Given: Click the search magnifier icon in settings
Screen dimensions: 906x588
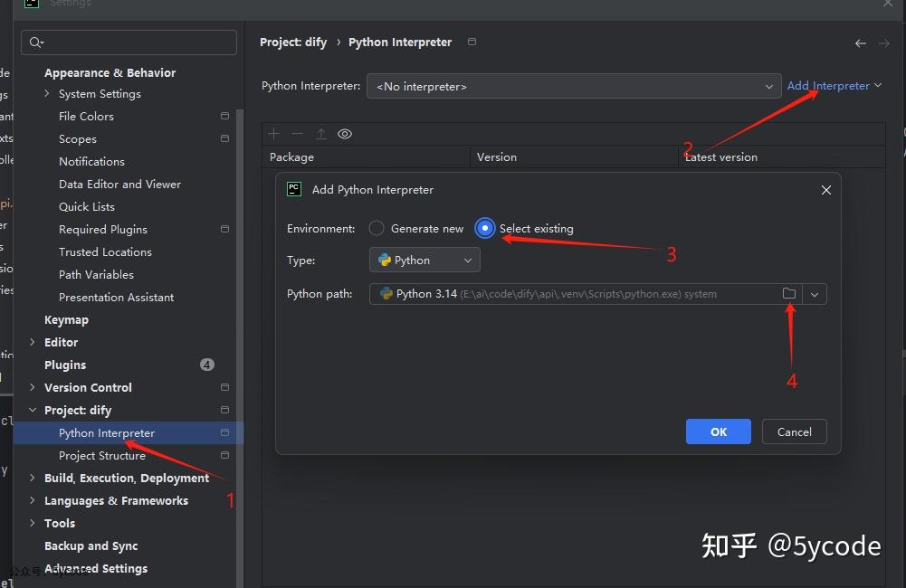Looking at the screenshot, I should 36,43.
